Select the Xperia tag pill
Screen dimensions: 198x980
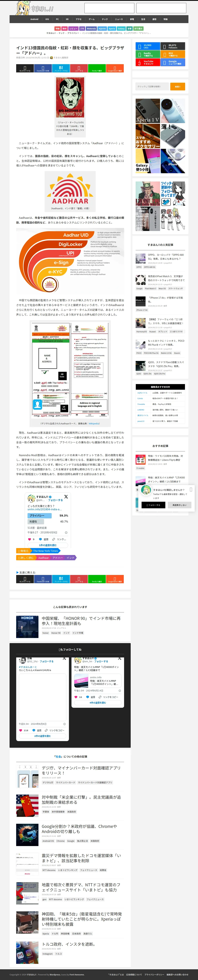point(112,29)
